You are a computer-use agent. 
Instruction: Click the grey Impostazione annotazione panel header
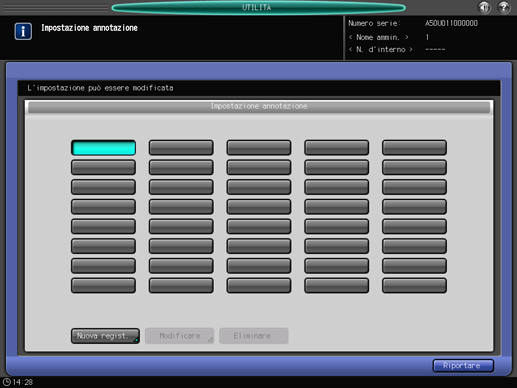259,107
